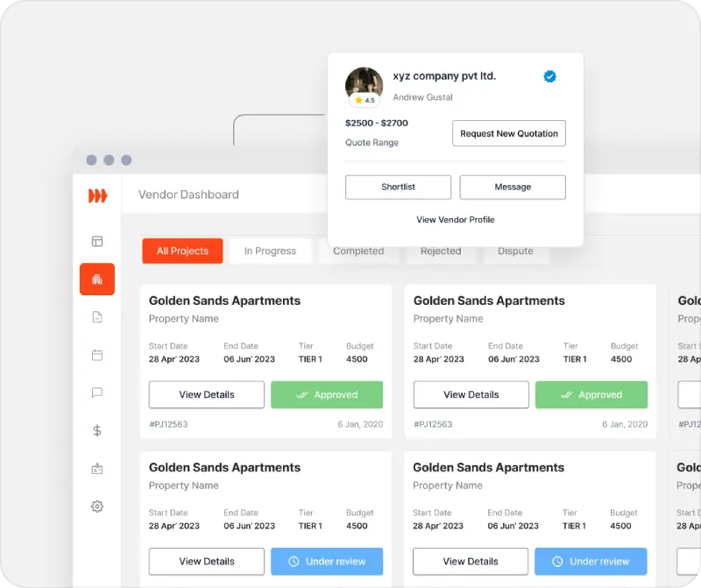The image size is (701, 588).
Task: Click the vendor avatar photo thumbnail
Action: click(x=364, y=84)
